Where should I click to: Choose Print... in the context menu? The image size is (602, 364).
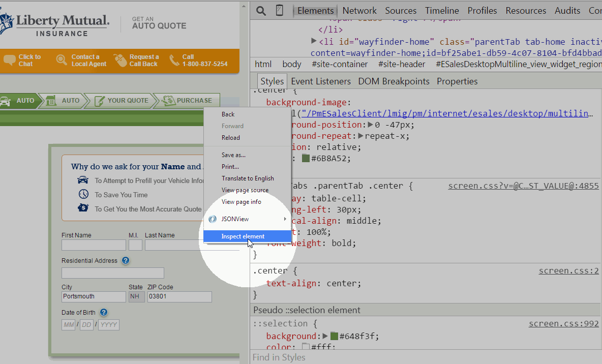click(248, 167)
